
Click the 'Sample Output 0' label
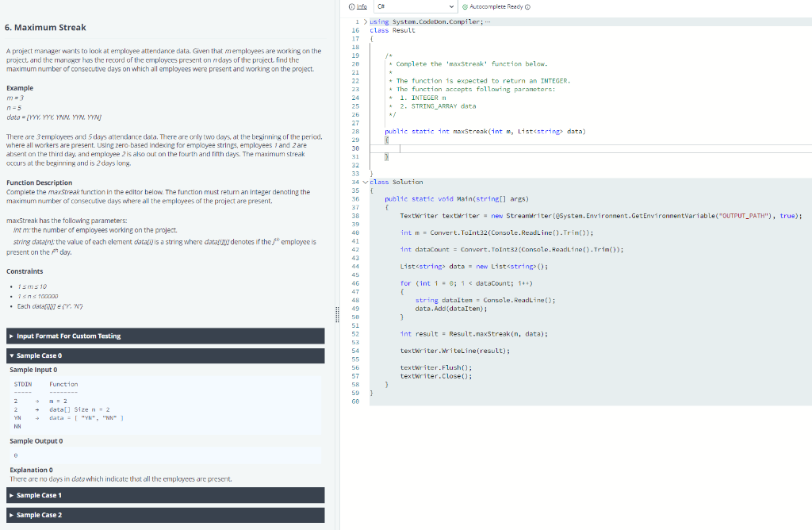click(36, 441)
